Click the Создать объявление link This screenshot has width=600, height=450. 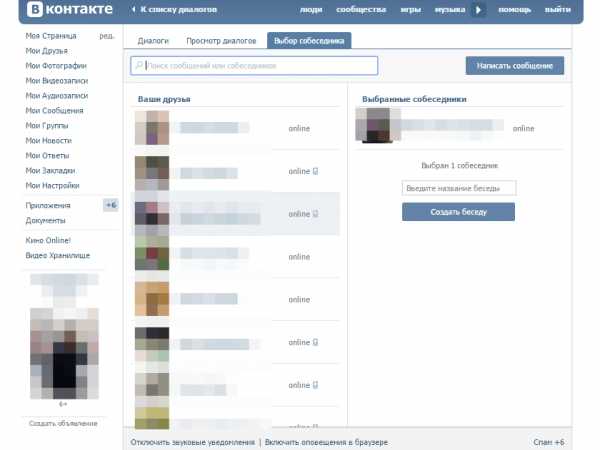pos(63,423)
